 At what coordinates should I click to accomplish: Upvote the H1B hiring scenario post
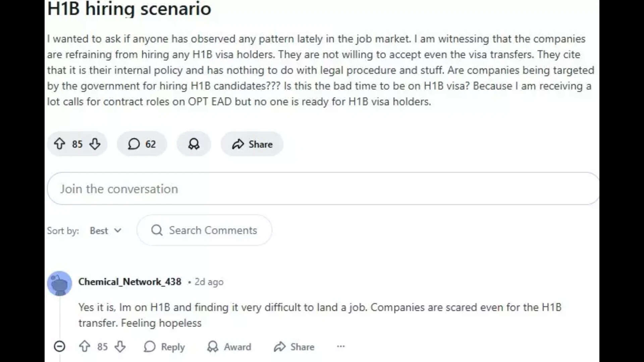(x=59, y=144)
